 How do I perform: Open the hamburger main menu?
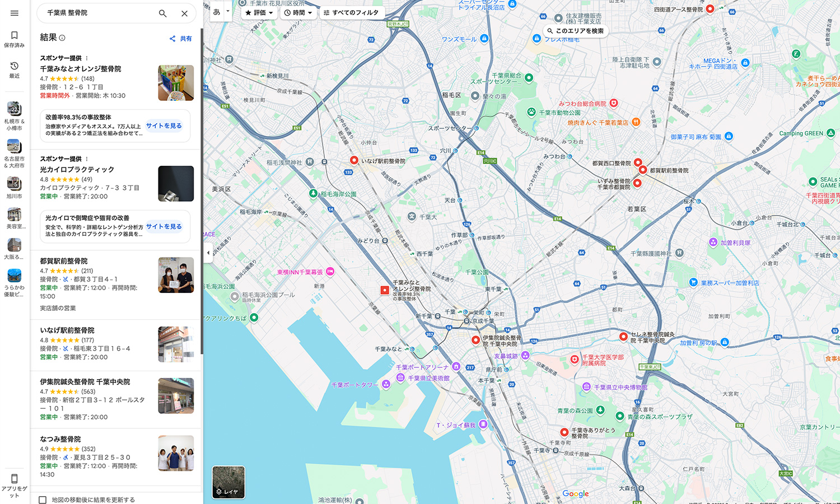click(x=15, y=13)
